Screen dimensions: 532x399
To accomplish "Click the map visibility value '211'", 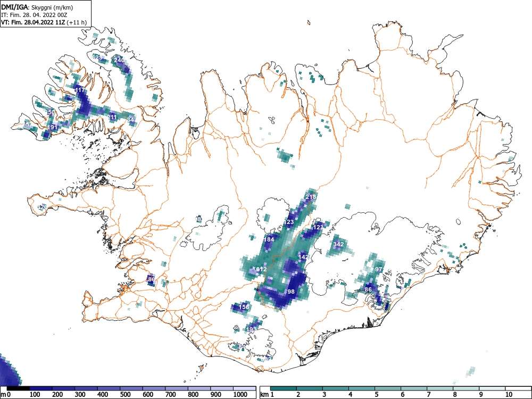I will click(x=112, y=118).
